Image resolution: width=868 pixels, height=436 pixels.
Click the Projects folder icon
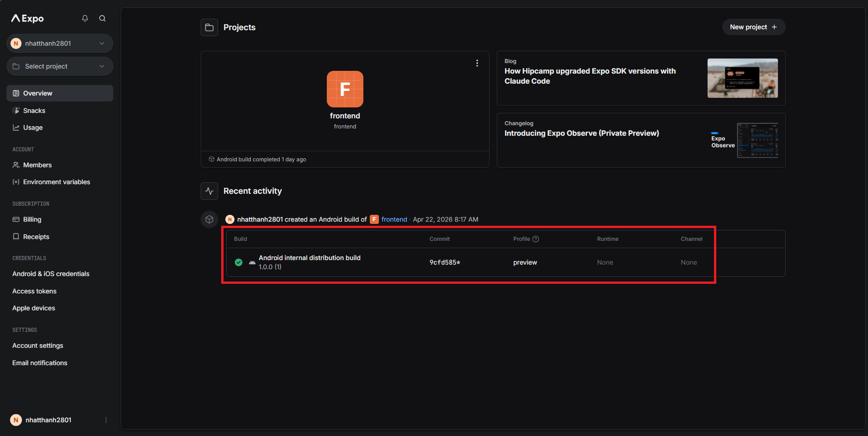(x=209, y=27)
